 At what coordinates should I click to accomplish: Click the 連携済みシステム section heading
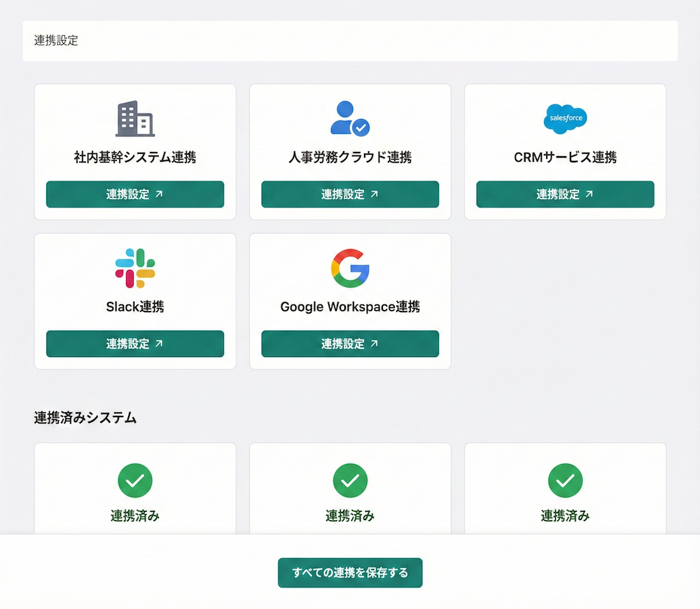click(85, 418)
